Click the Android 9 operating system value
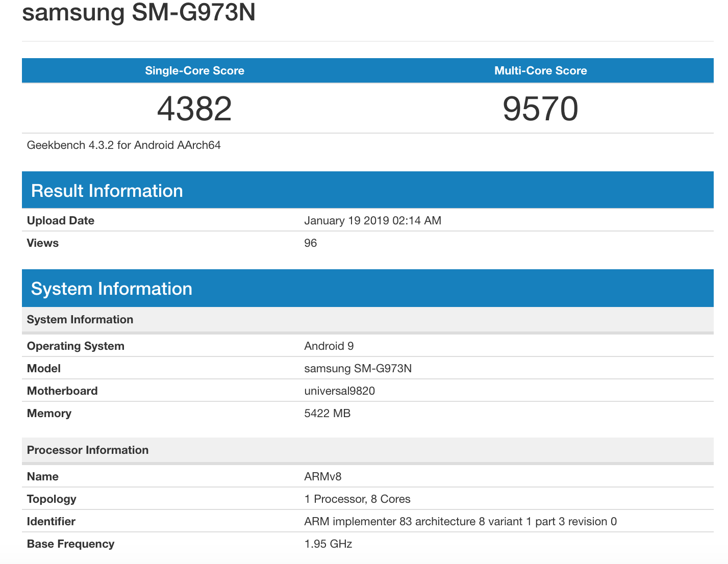The image size is (728, 564). click(329, 346)
